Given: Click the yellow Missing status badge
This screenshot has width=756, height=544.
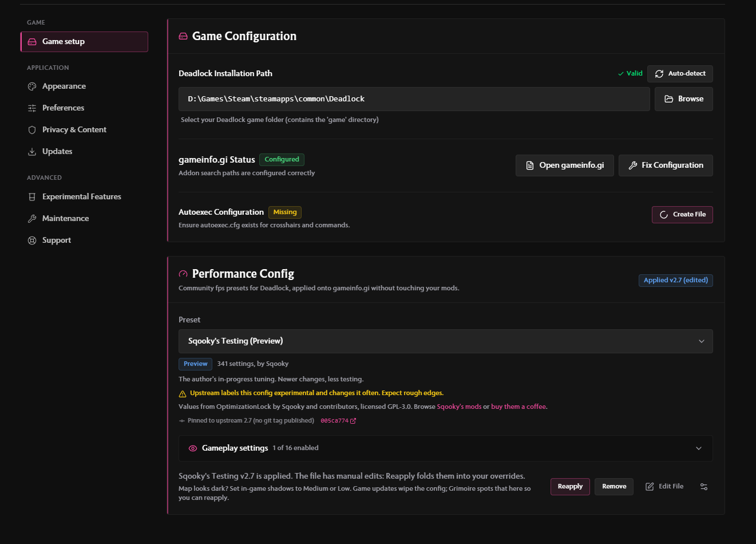Looking at the screenshot, I should [x=285, y=212].
